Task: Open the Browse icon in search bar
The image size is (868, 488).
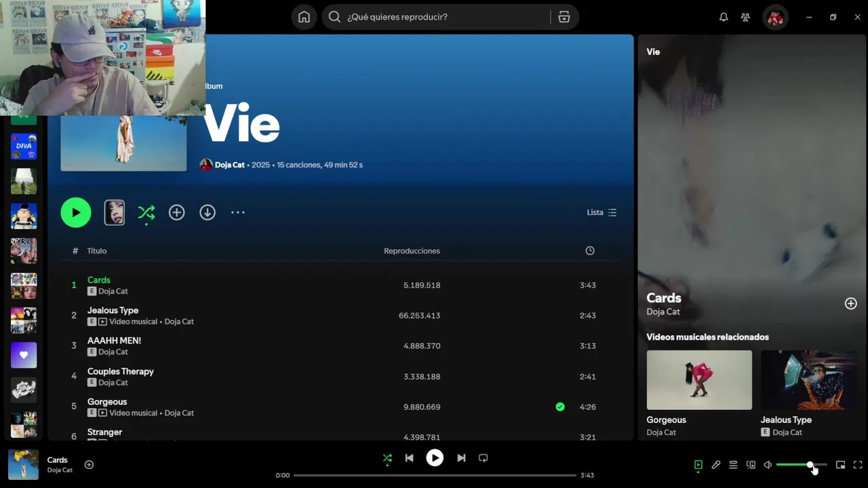Action: (x=564, y=17)
